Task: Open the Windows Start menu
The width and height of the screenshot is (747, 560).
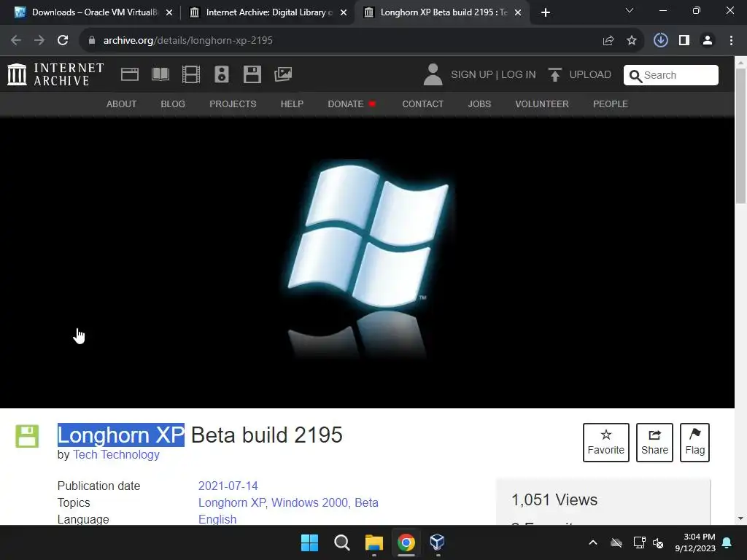Action: (x=309, y=542)
